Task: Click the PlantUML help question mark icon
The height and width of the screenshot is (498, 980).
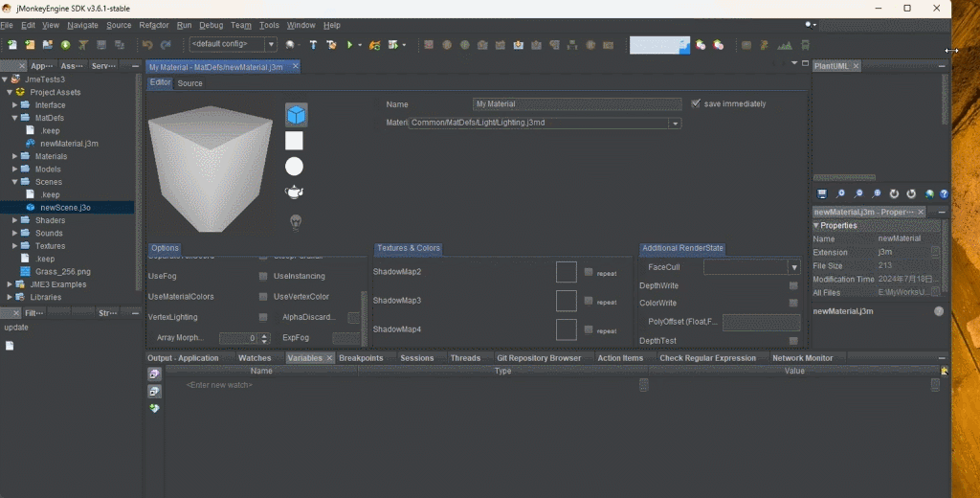Action: 944,194
